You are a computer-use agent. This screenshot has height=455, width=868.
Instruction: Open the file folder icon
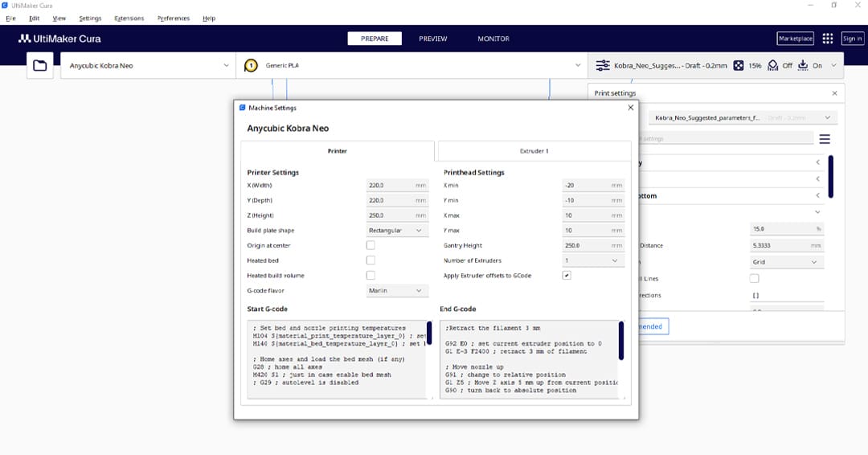click(40, 65)
